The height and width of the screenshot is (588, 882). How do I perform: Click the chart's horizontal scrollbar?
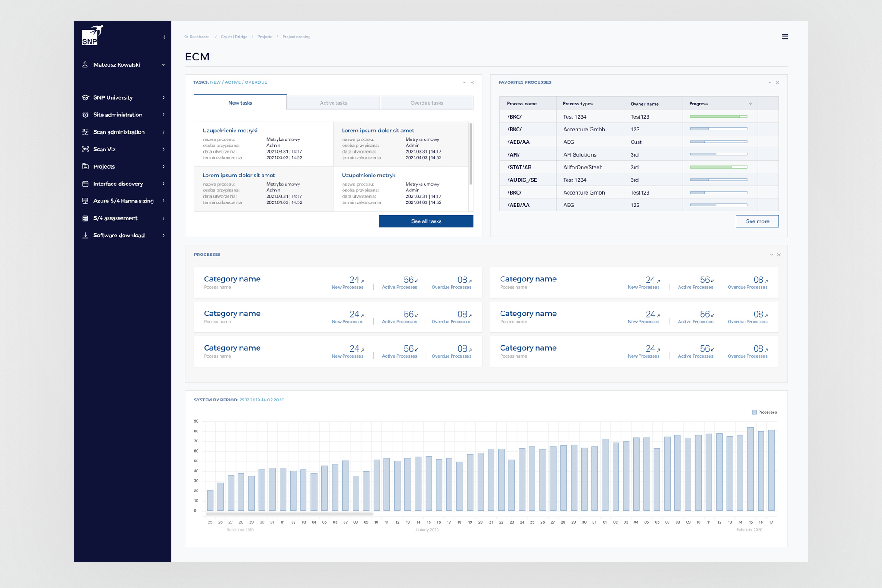[x=289, y=514]
